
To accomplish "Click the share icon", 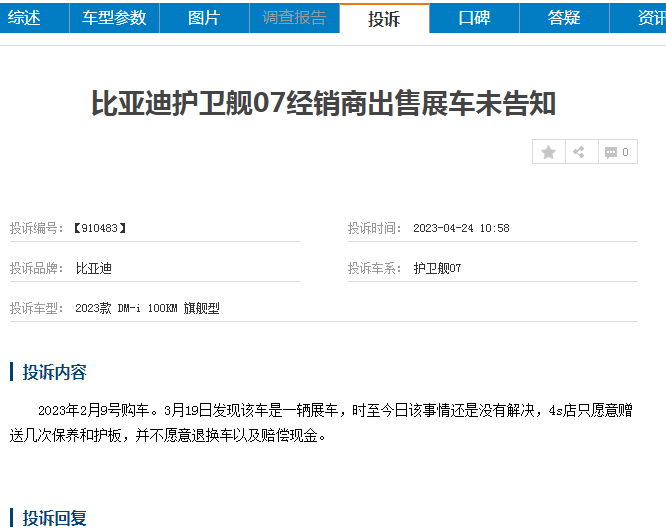I will 579,152.
